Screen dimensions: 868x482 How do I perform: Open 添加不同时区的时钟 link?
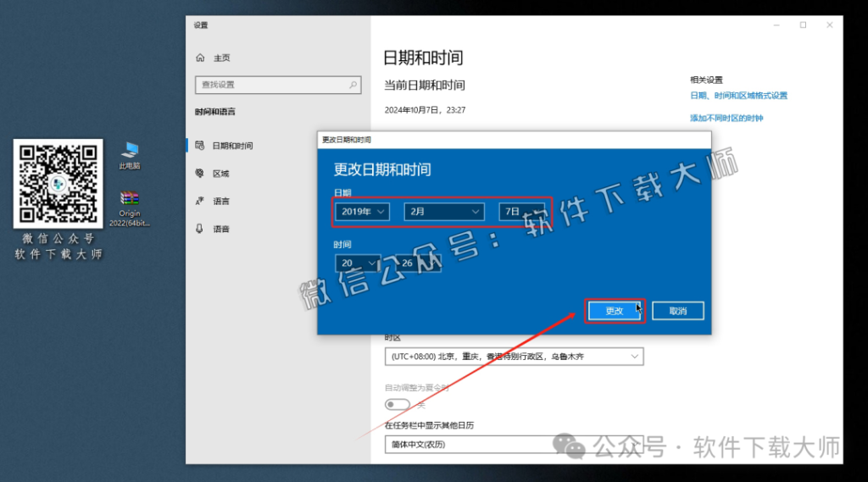726,118
